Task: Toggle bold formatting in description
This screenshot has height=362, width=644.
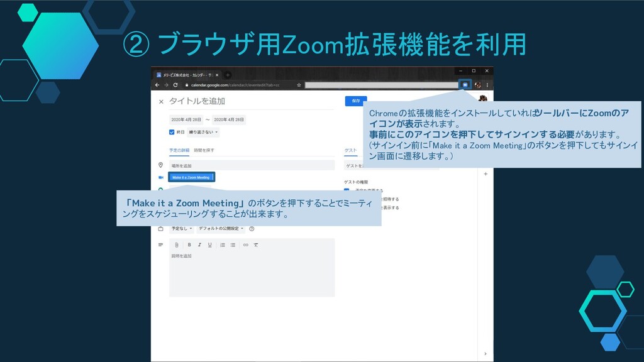Action: click(189, 244)
